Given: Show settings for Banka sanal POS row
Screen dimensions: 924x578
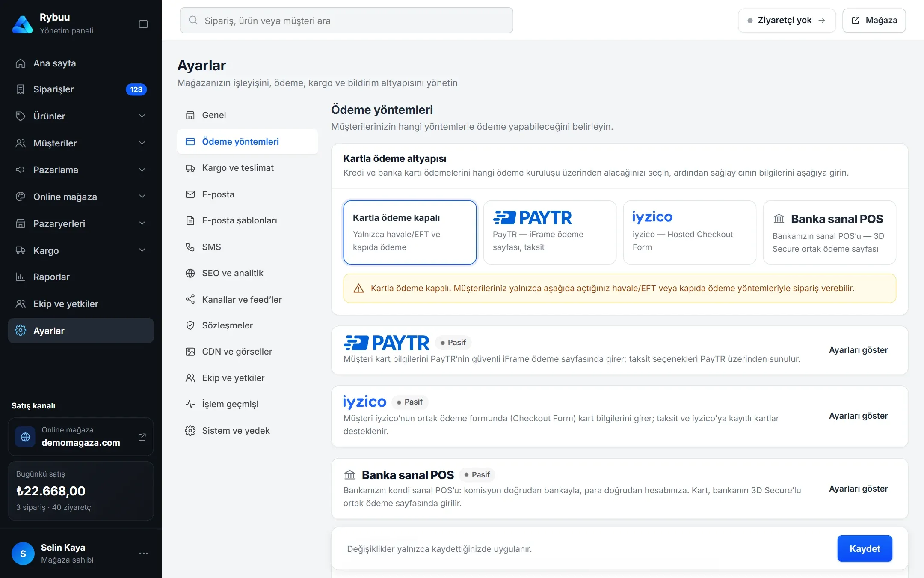Looking at the screenshot, I should point(858,489).
